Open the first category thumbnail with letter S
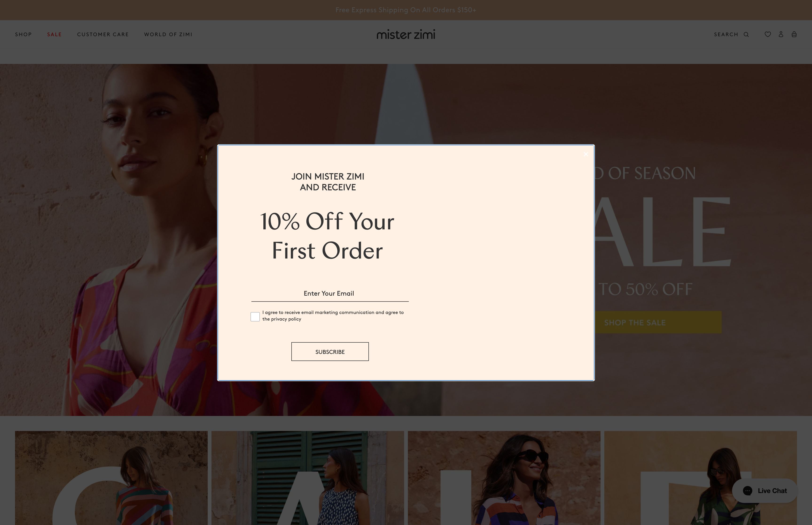This screenshot has height=525, width=812. click(x=111, y=478)
